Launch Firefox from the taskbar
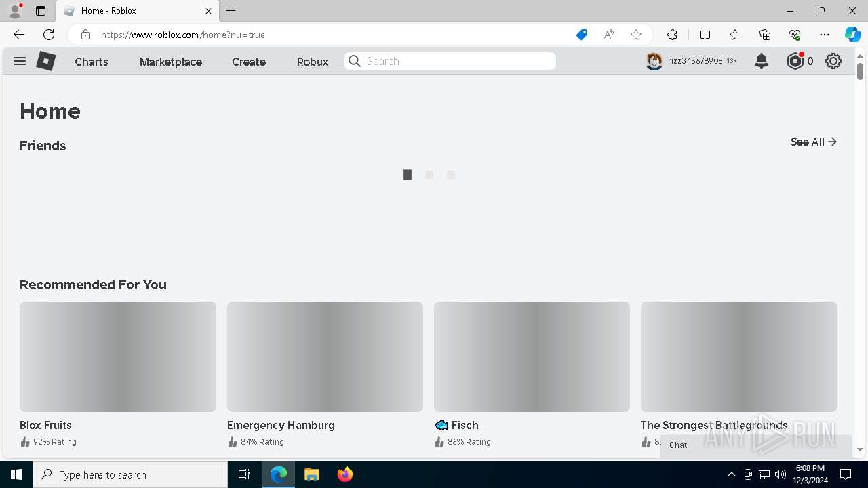 point(345,474)
